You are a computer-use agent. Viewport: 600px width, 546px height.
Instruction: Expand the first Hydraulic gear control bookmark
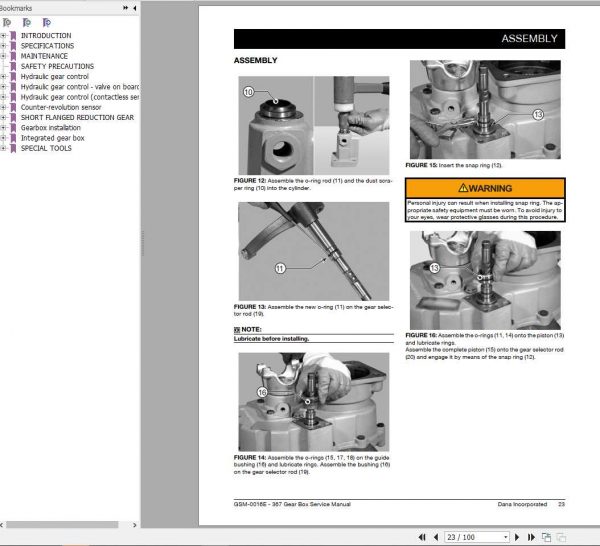(x=3, y=77)
